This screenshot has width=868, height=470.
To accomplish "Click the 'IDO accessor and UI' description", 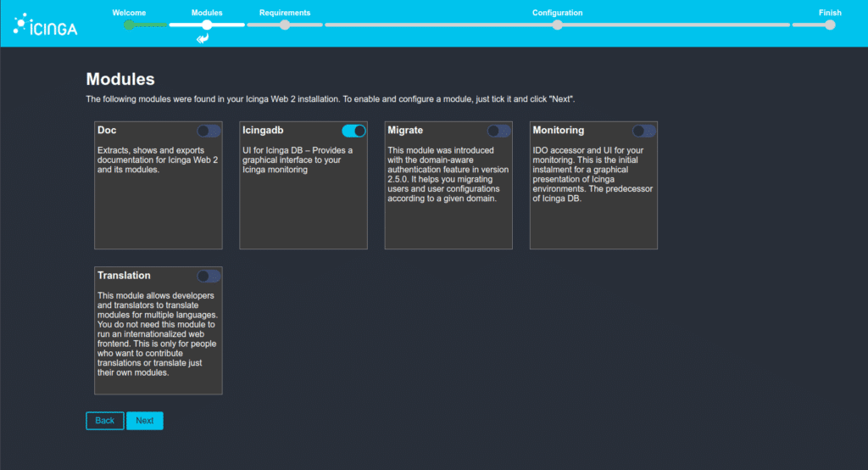I will (593, 175).
